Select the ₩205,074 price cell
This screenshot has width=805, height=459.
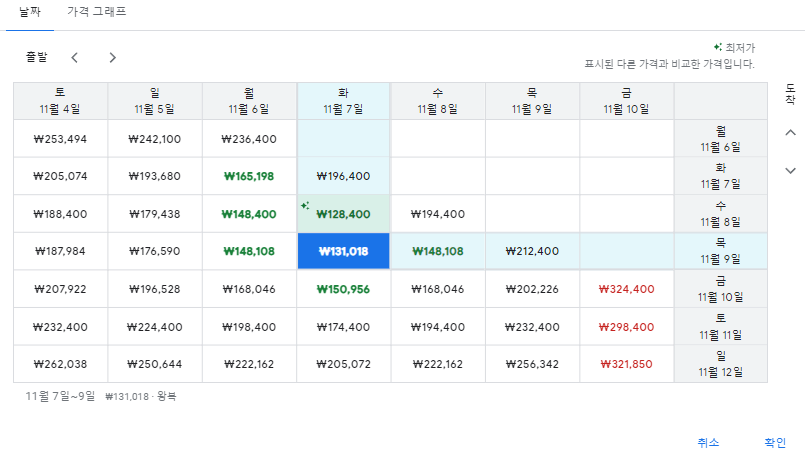(60, 176)
